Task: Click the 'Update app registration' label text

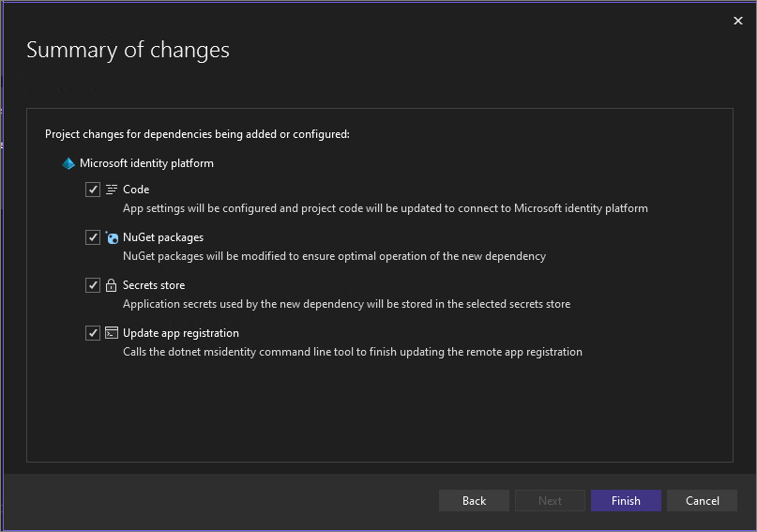Action: click(180, 333)
